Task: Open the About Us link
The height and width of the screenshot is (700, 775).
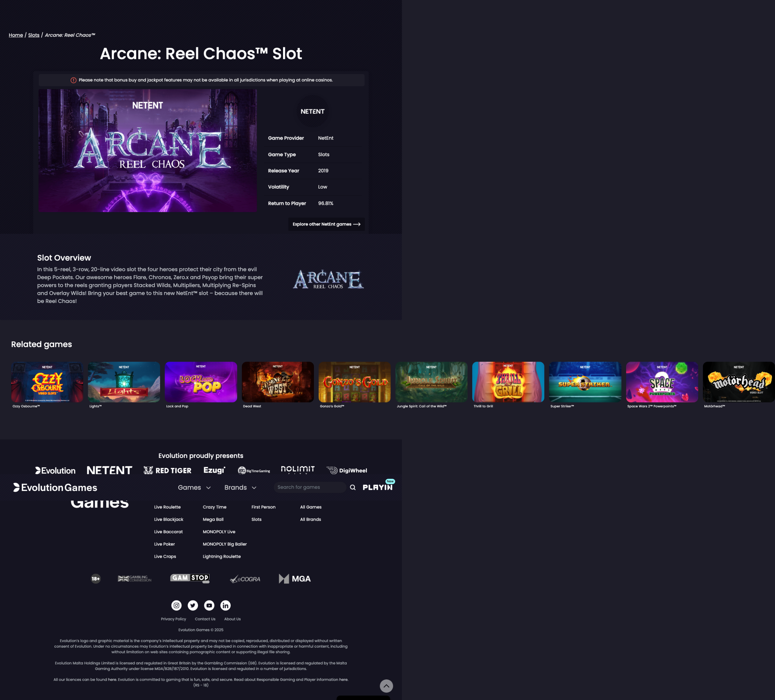Action: (x=232, y=619)
